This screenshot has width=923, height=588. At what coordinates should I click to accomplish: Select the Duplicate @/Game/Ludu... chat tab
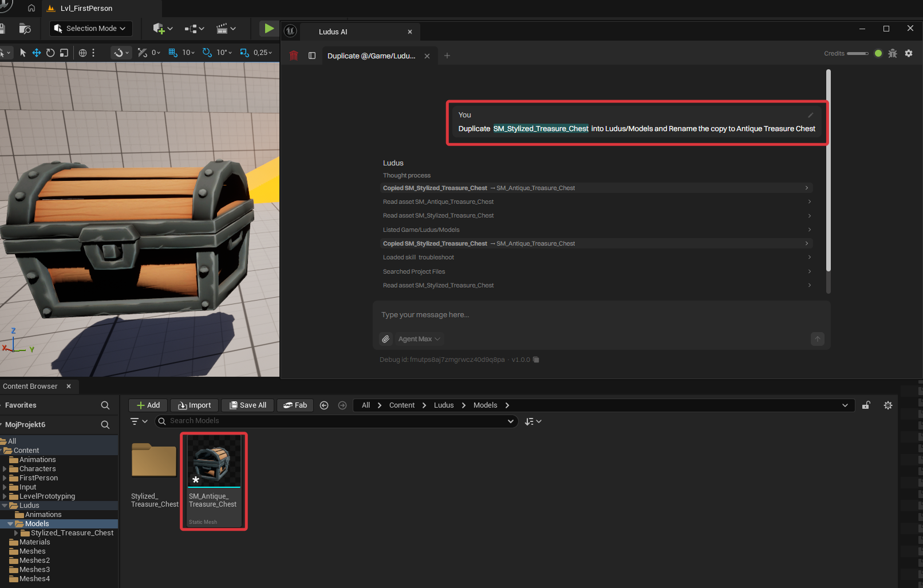coord(372,56)
